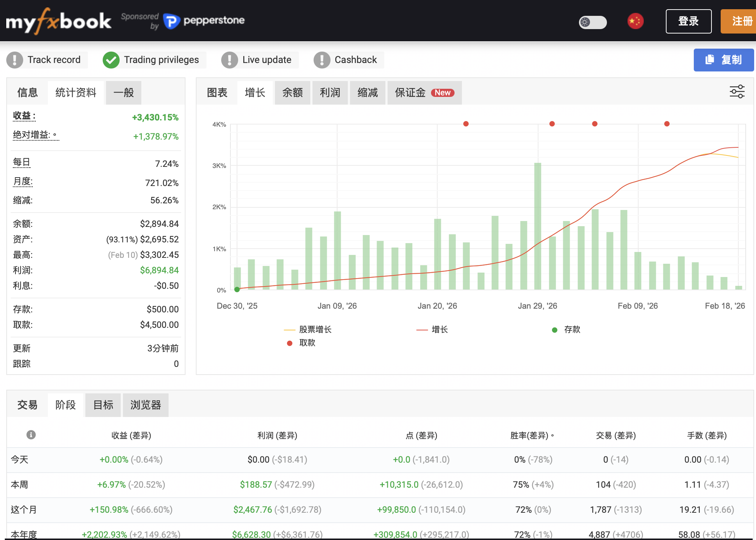Click the 登录 button
This screenshot has height=540, width=756.
point(688,21)
